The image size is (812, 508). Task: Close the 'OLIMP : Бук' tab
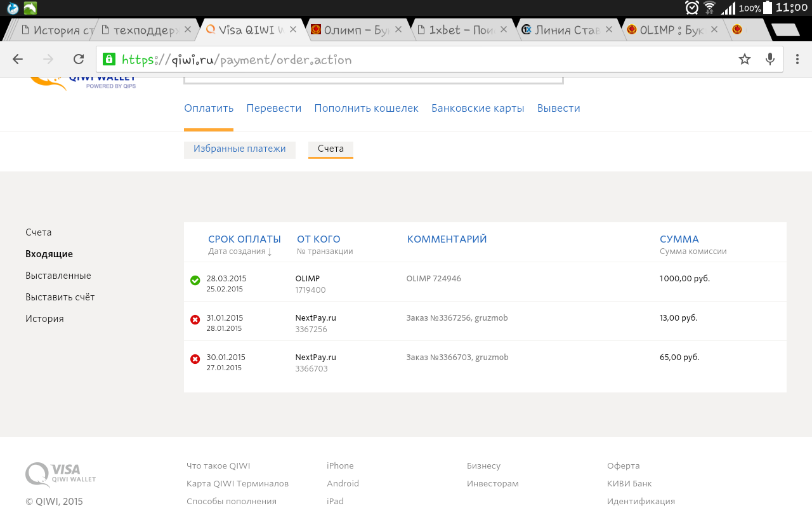715,29
